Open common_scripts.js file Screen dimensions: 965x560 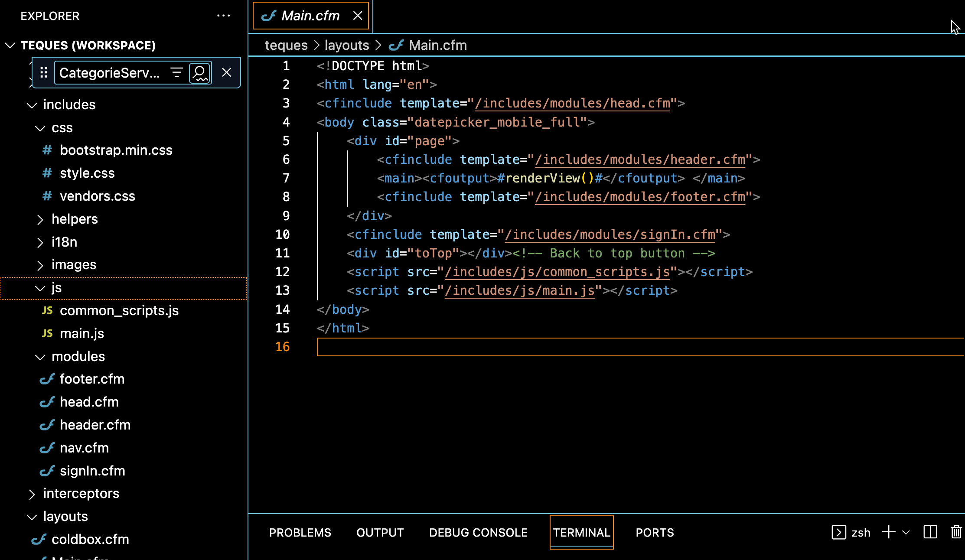119,311
